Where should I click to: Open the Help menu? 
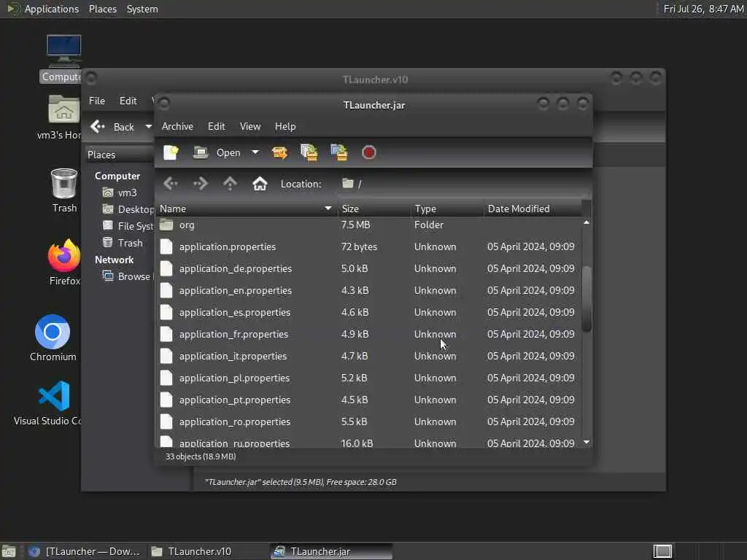(285, 127)
